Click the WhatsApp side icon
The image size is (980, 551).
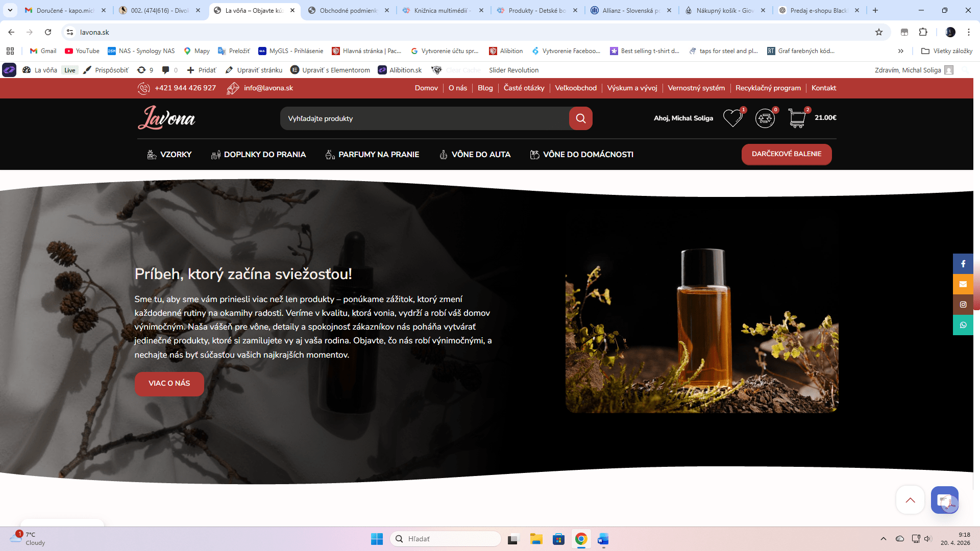pos(963,325)
